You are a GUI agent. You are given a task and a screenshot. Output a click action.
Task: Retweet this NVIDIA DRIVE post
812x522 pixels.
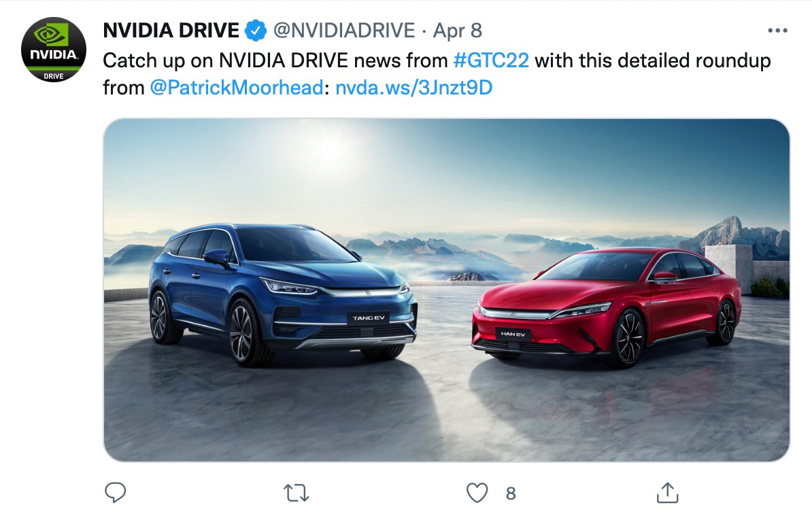297,493
